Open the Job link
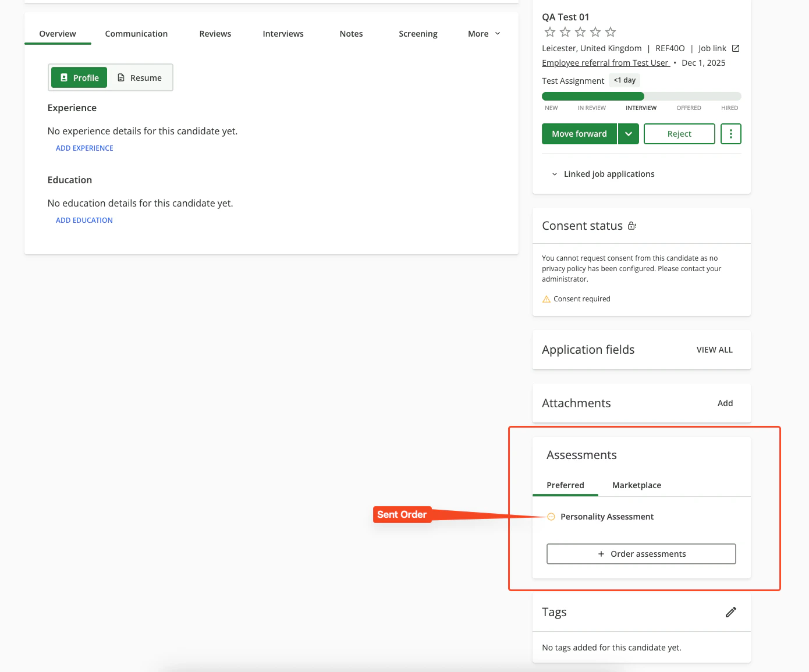809x672 pixels. [712, 48]
